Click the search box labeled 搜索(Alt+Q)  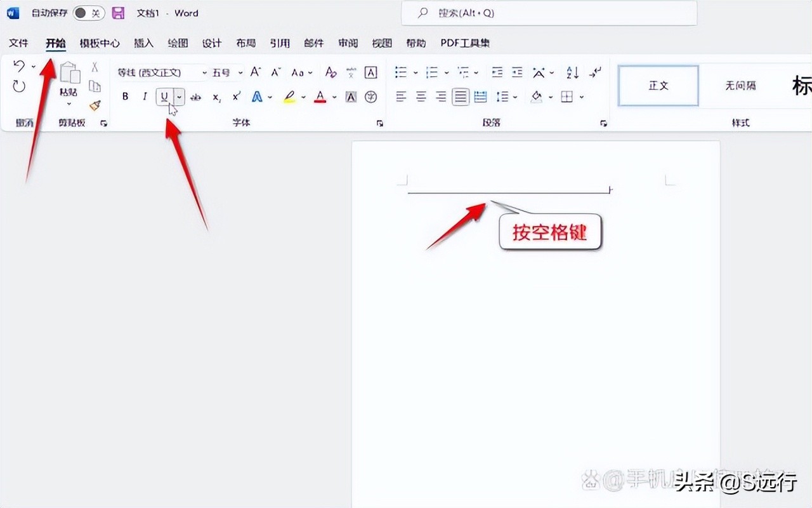(549, 13)
